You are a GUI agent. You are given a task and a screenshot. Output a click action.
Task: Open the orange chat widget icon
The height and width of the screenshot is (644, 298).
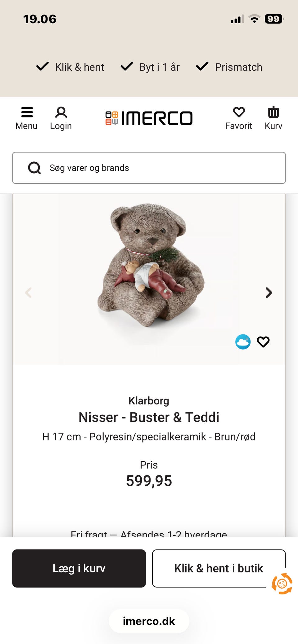pyautogui.click(x=282, y=584)
